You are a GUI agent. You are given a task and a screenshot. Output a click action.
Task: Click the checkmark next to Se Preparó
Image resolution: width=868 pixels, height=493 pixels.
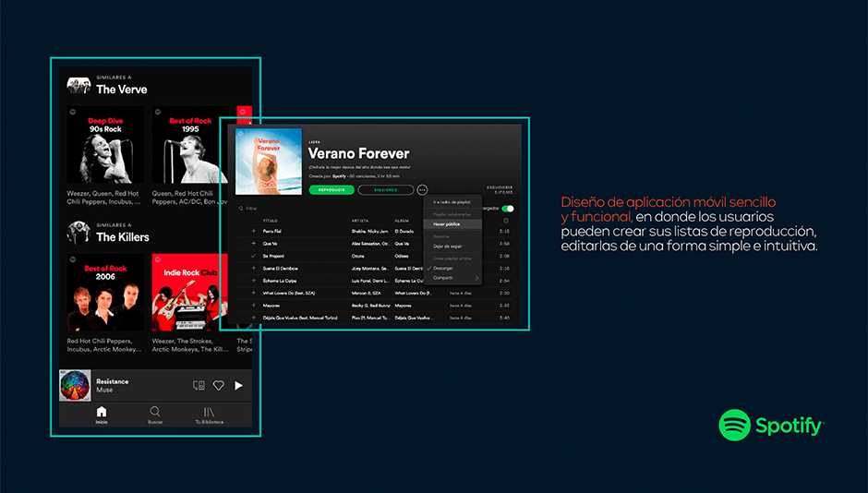[254, 256]
